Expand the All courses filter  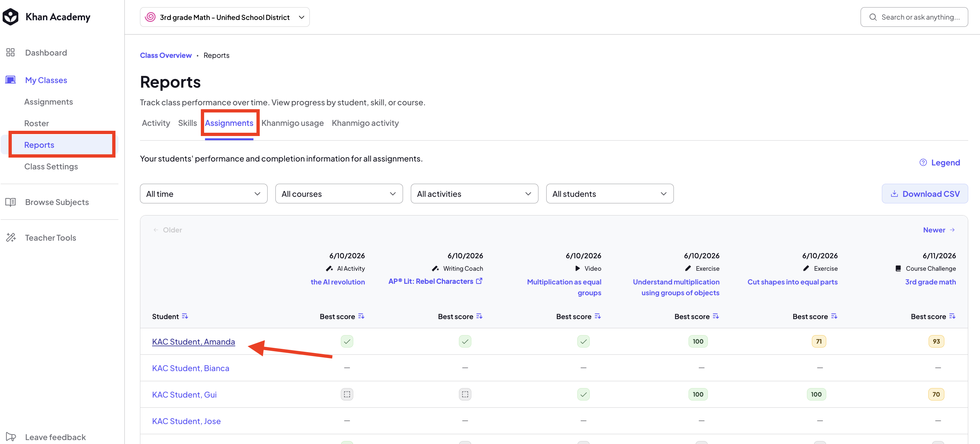coord(339,194)
